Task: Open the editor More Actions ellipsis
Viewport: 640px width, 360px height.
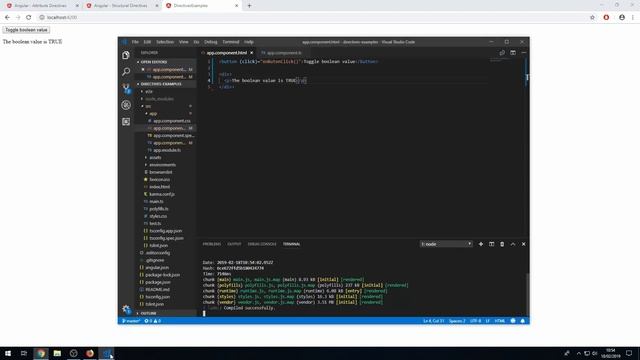Action: (x=524, y=53)
